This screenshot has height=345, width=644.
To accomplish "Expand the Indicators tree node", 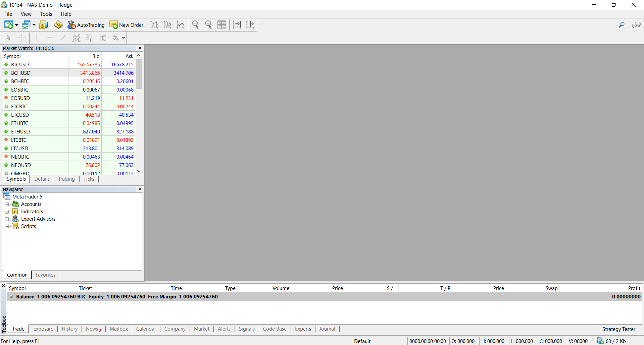I will pos(7,212).
